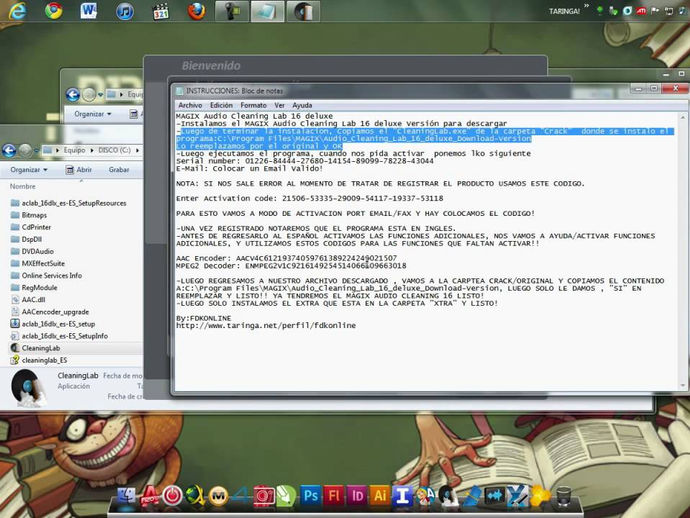Image resolution: width=690 pixels, height=518 pixels.
Task: Select the CleaningLab application file
Action: (x=35, y=348)
